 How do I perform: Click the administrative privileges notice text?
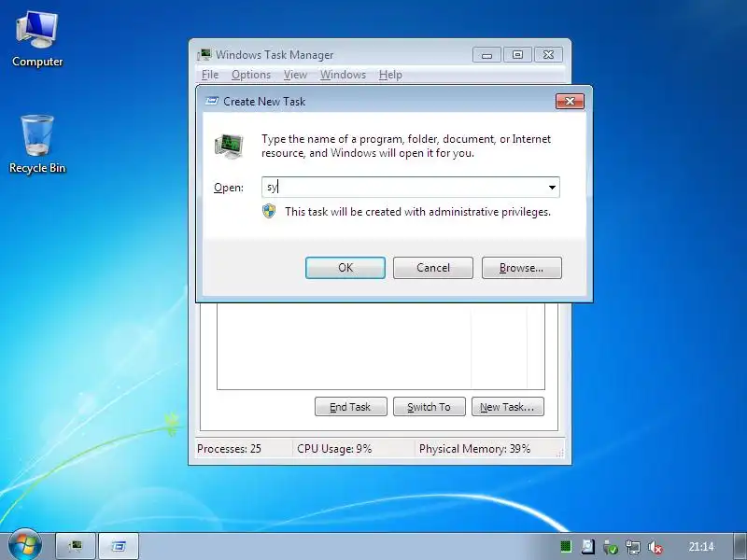point(417,212)
